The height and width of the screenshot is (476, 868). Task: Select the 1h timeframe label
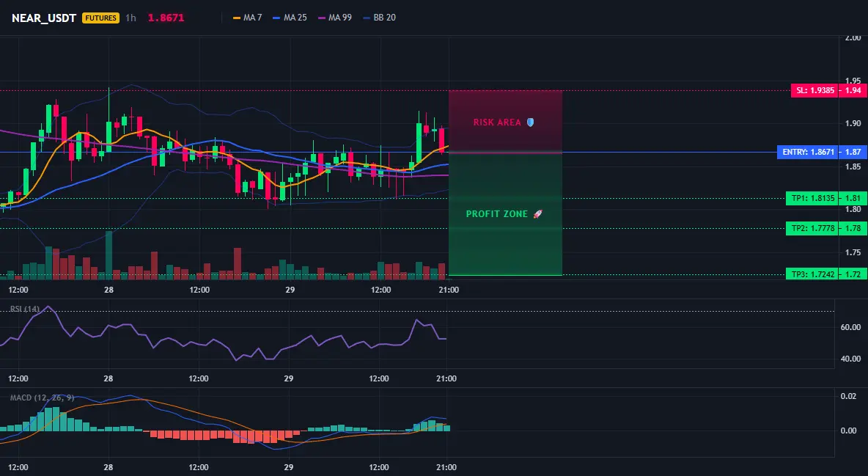(130, 18)
